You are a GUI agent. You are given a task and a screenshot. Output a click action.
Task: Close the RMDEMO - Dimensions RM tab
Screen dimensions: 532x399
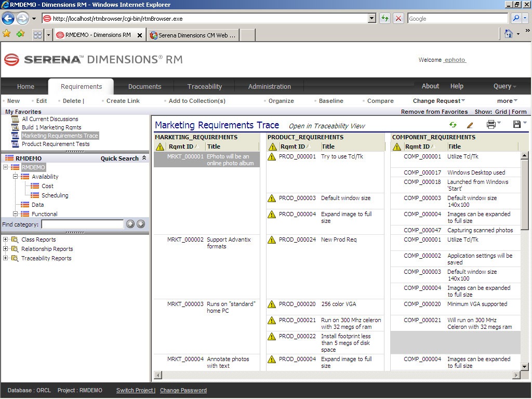click(139, 35)
